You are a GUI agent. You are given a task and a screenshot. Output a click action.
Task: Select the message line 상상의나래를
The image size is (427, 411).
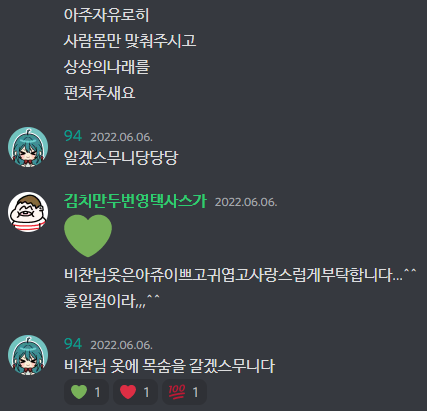click(107, 67)
